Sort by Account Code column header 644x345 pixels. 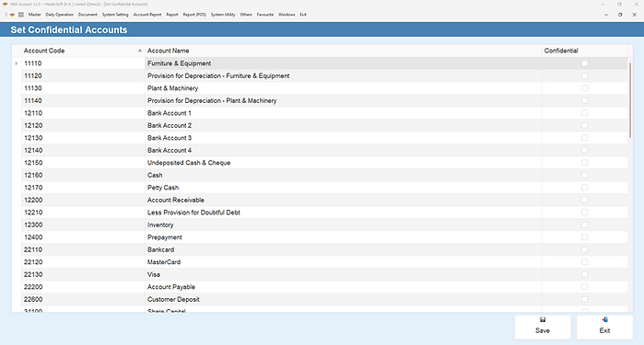(83, 51)
